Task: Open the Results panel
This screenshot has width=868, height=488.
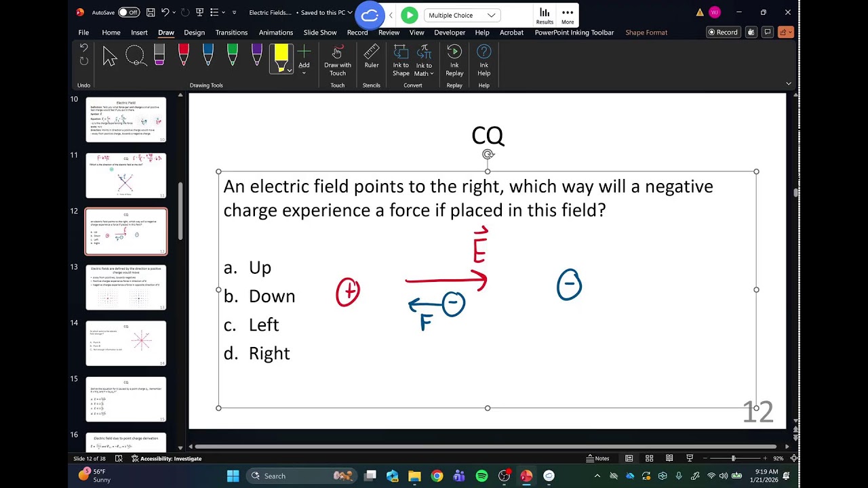Action: 545,16
